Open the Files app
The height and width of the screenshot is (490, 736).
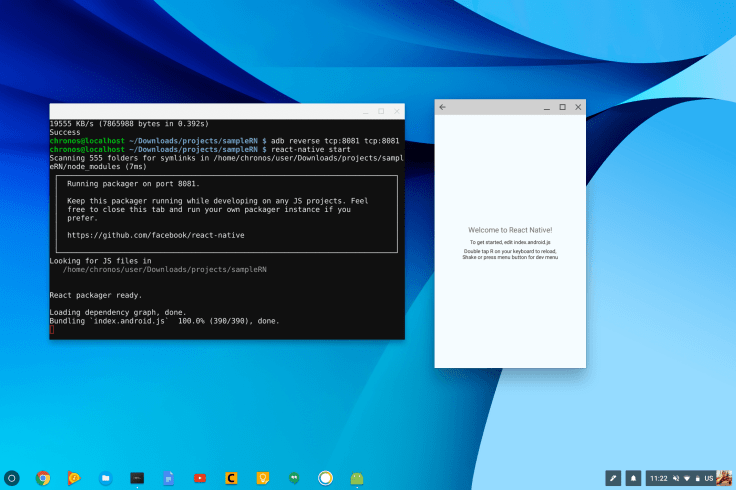pyautogui.click(x=106, y=478)
